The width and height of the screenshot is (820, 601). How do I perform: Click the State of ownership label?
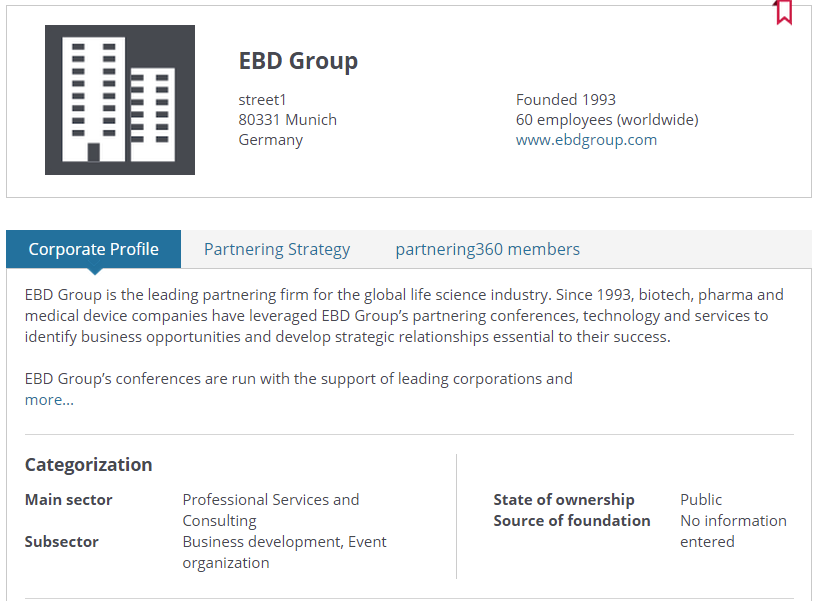pos(564,500)
